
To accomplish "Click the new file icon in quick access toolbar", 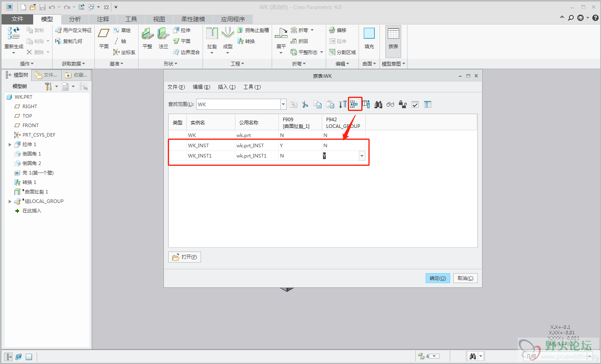I will point(23,7).
